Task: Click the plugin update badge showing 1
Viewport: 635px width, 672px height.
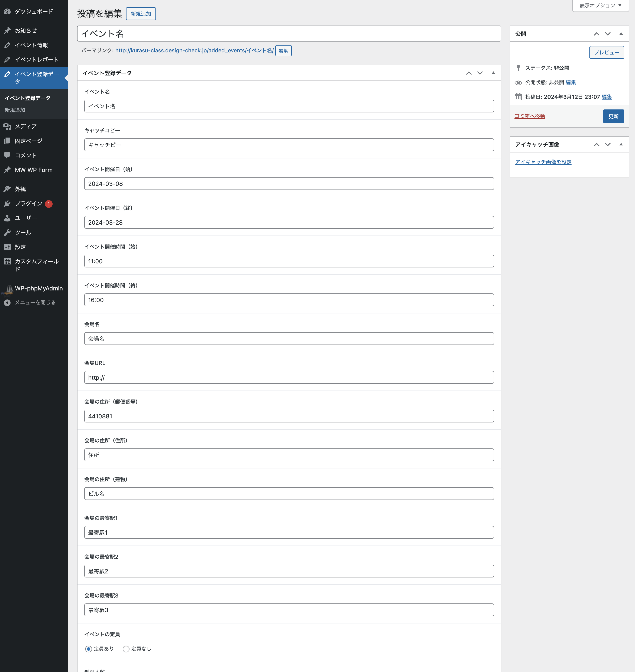Action: (x=49, y=204)
